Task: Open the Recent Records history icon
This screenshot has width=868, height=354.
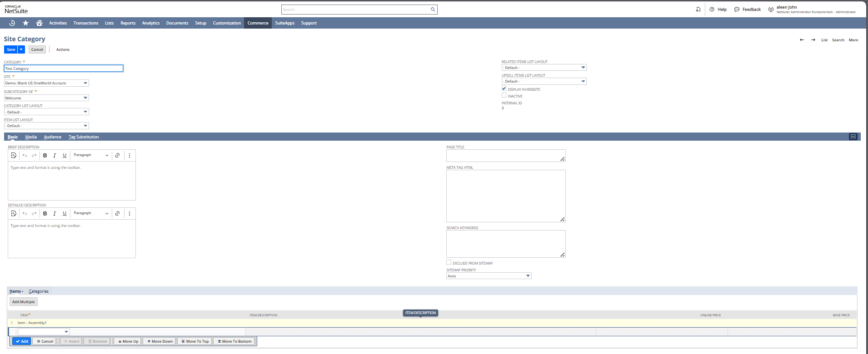Action: point(12,23)
